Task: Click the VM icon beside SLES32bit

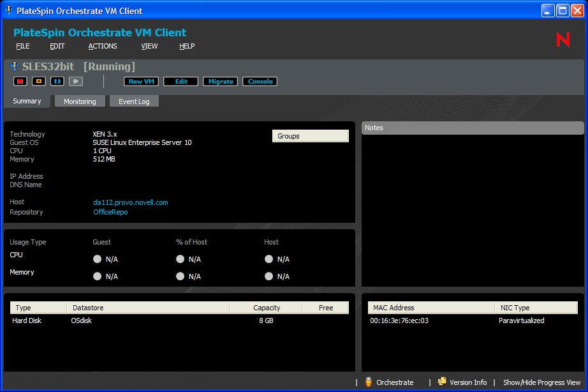Action: coord(14,66)
